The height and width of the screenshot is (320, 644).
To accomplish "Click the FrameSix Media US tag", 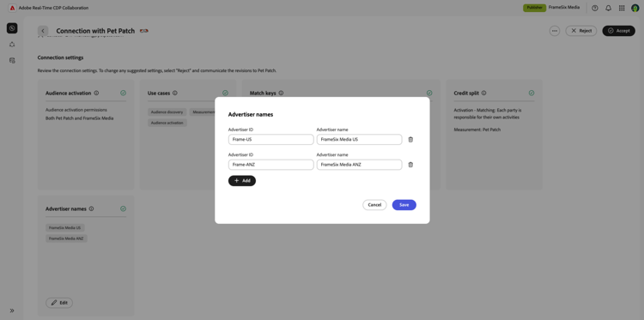I will pos(65,227).
